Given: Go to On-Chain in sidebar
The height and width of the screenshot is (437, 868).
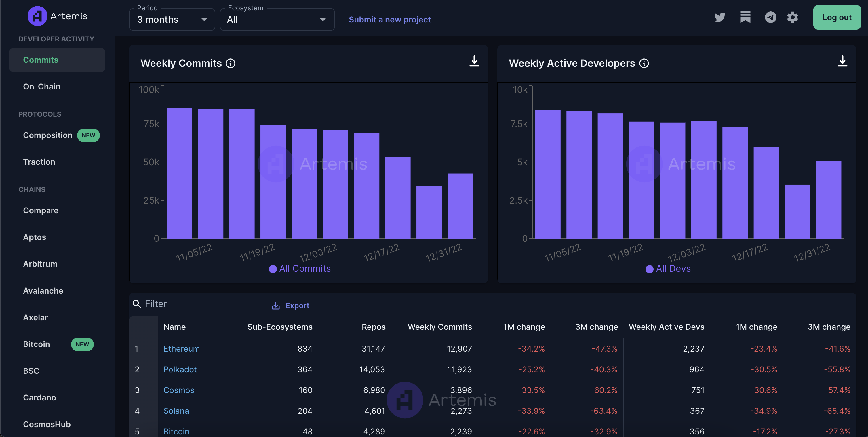Looking at the screenshot, I should 41,87.
